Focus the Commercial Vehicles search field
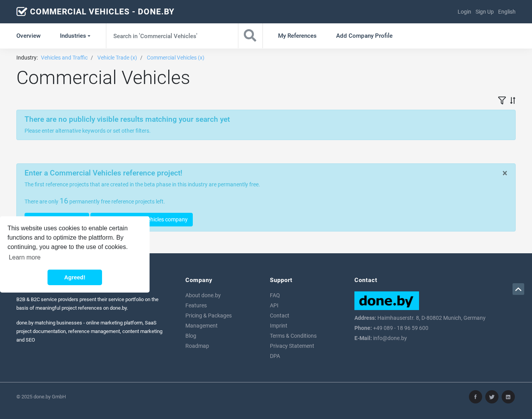Viewport: 532px width, 419px height. point(172,36)
